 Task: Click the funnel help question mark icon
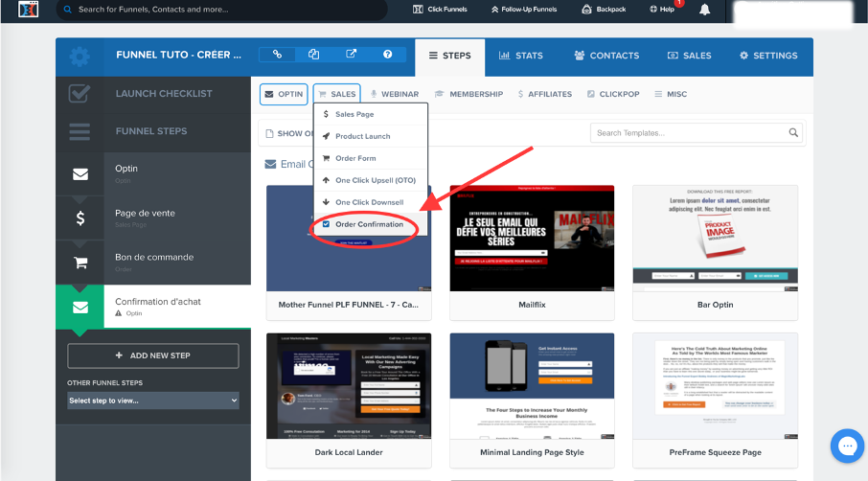pyautogui.click(x=387, y=55)
